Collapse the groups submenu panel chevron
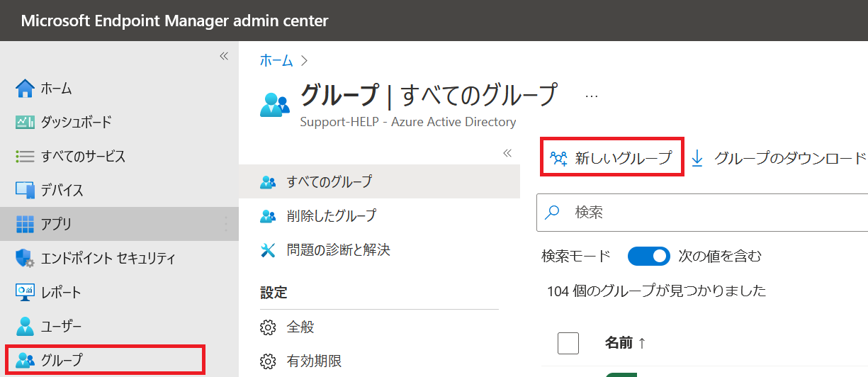Image resolution: width=868 pixels, height=377 pixels. tap(507, 153)
